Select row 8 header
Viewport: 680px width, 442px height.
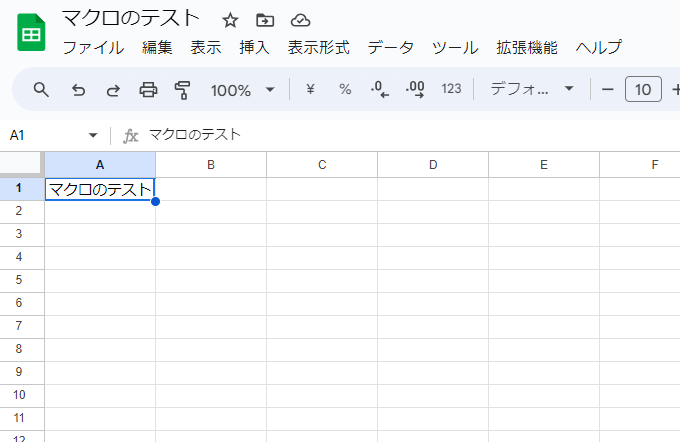22,350
